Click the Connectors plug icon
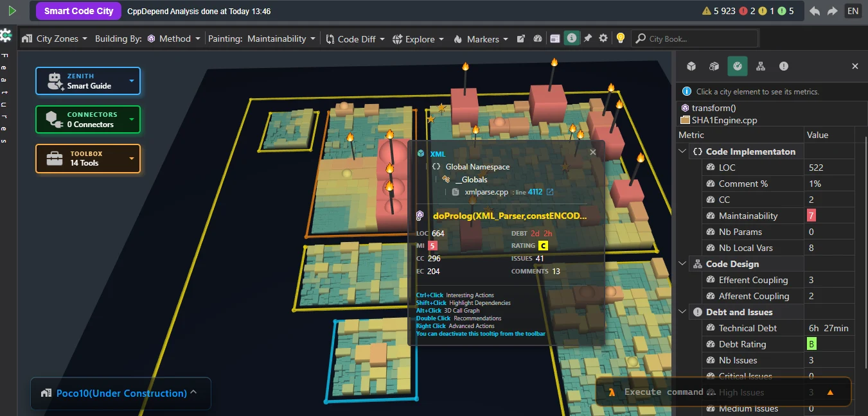This screenshot has height=416, width=868. pos(55,119)
